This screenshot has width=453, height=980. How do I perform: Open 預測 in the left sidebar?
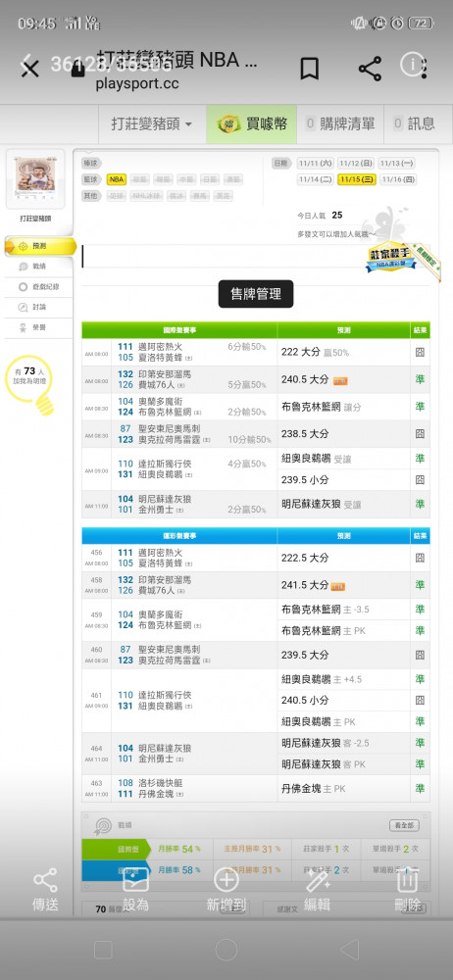(x=40, y=246)
